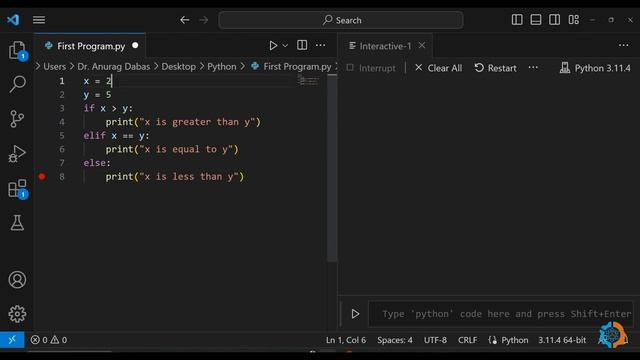Open the Manage gear menu

click(x=17, y=314)
